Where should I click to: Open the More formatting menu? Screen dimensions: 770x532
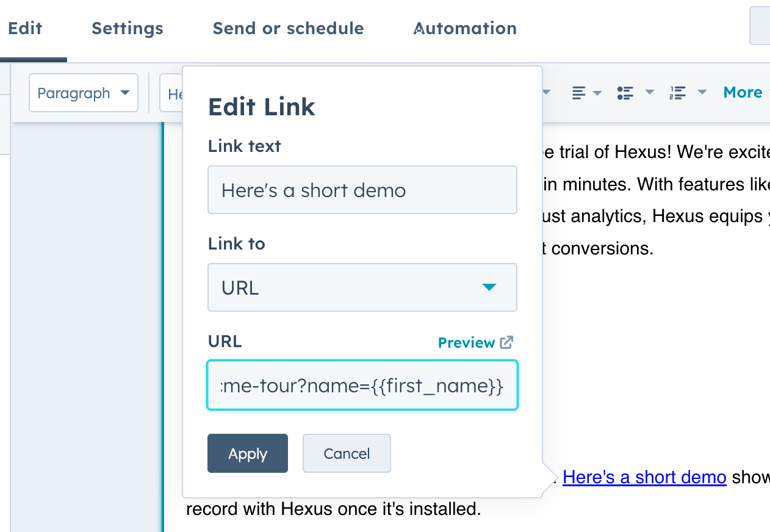tap(743, 92)
